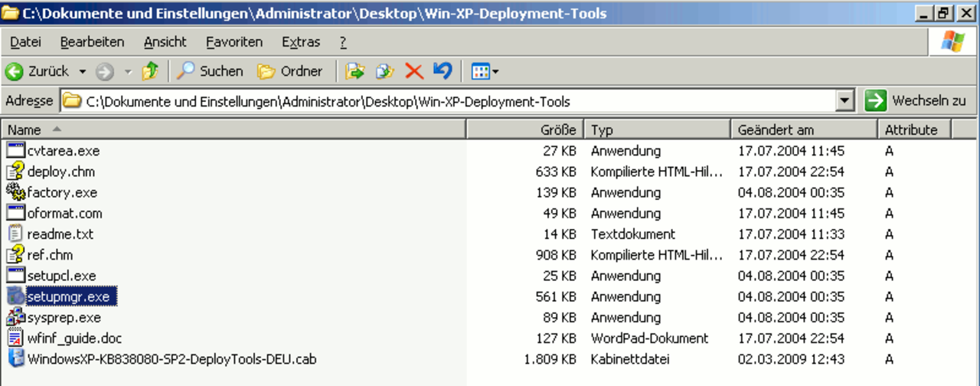
Task: Sort by the Name column header
Action: [234, 129]
